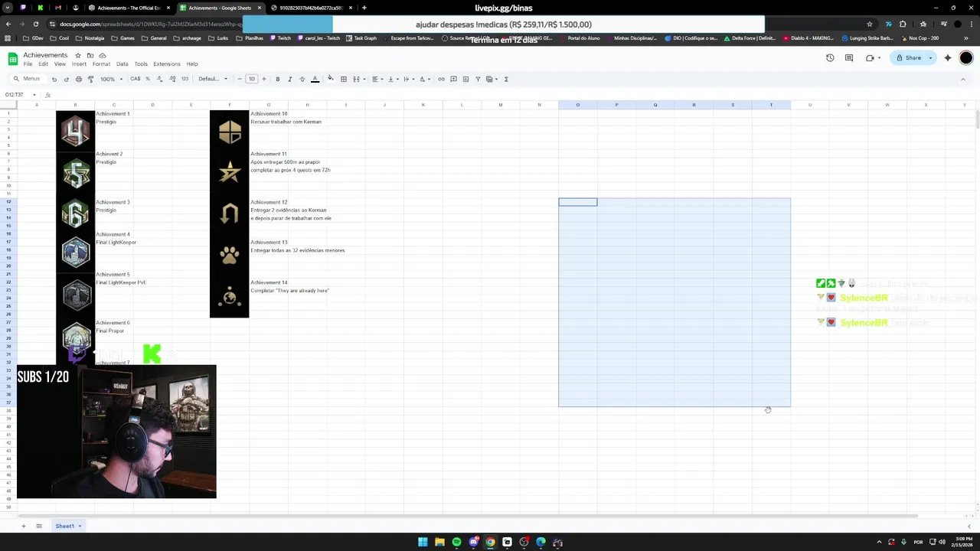Click the Share button
The image size is (980, 551).
[909, 58]
